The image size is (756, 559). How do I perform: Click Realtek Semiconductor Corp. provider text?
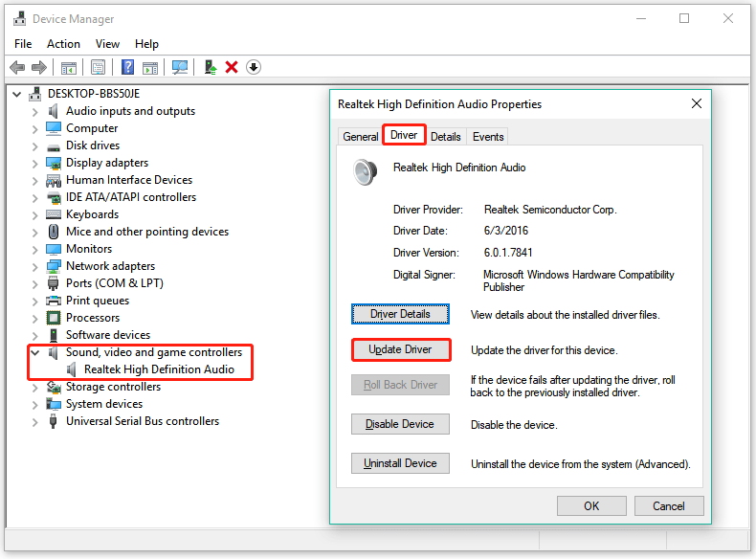click(550, 210)
